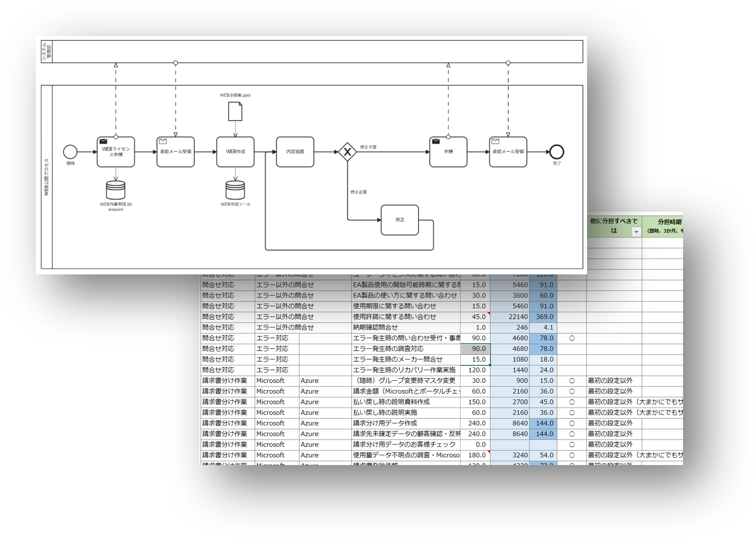Select the WEB作成ツール data store icon
Screen dimensions: 756x538
tap(235, 190)
